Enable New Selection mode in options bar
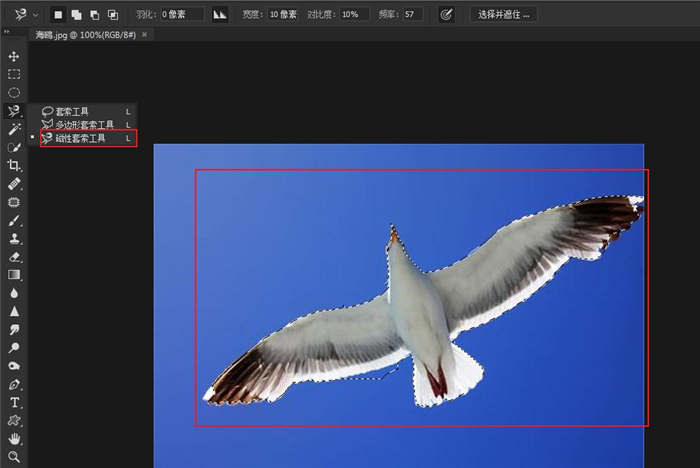This screenshot has width=700, height=468. point(58,15)
